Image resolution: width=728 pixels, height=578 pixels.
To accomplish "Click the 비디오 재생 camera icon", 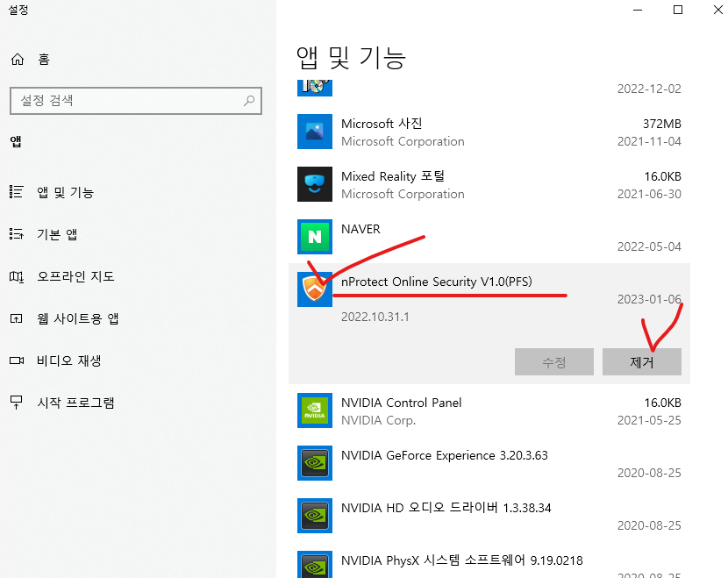I will tap(17, 360).
